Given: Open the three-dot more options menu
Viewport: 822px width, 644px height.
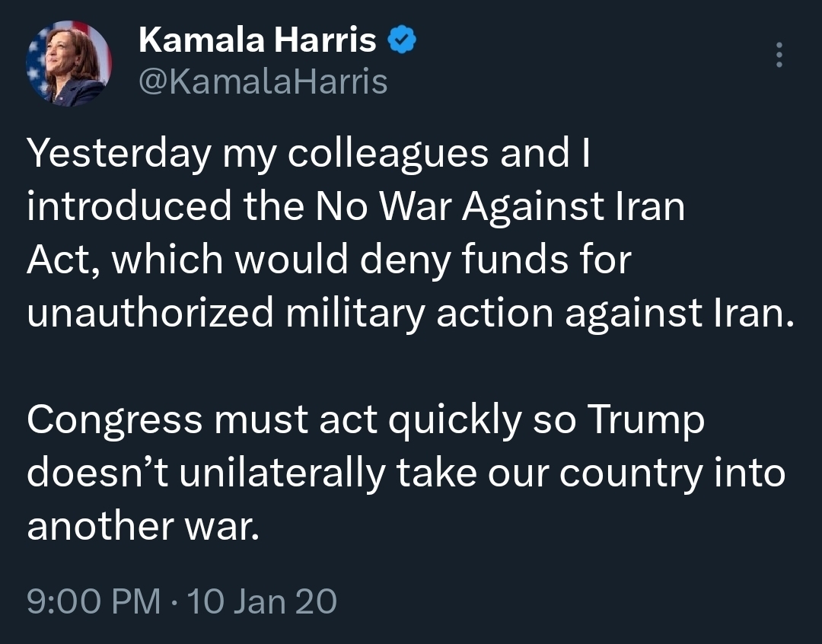Looking at the screenshot, I should [778, 55].
